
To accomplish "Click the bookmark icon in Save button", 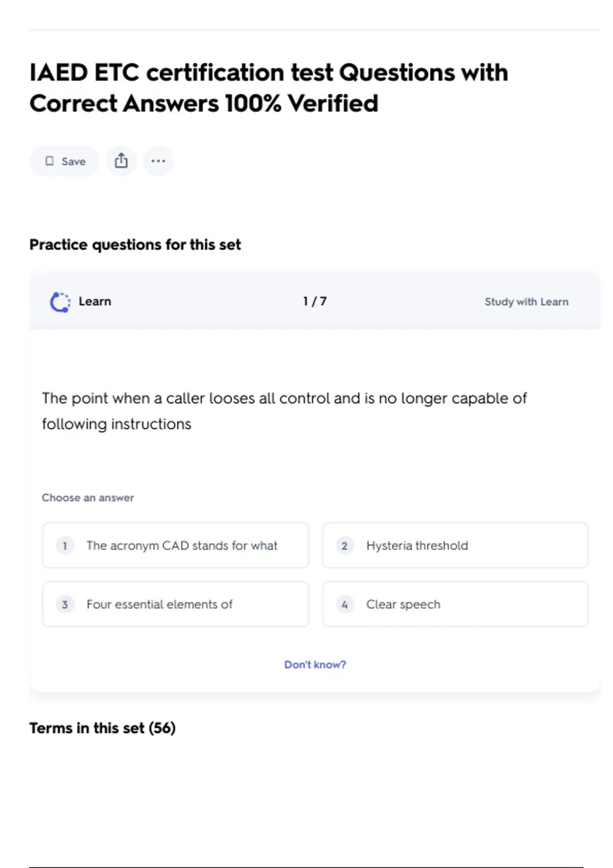I will 50,161.
